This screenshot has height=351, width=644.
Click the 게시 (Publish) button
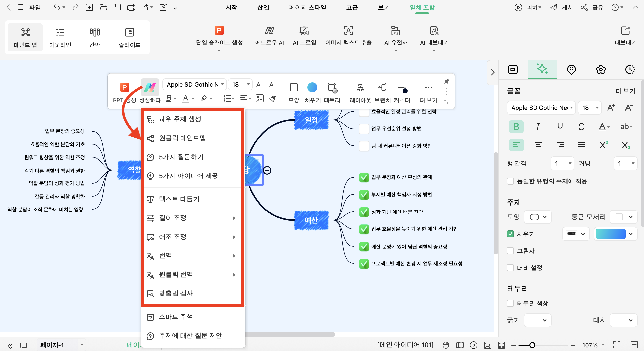point(562,7)
